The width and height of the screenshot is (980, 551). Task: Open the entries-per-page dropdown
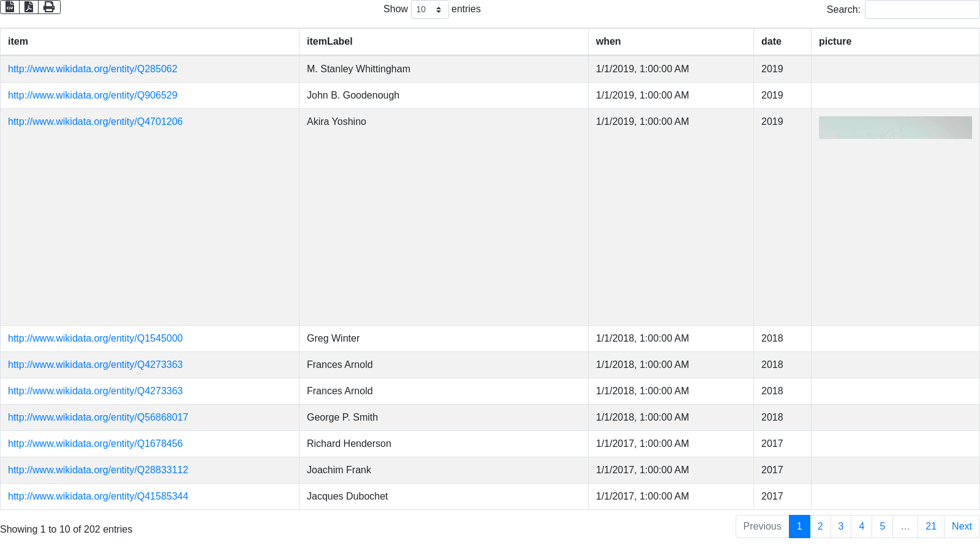tap(429, 9)
